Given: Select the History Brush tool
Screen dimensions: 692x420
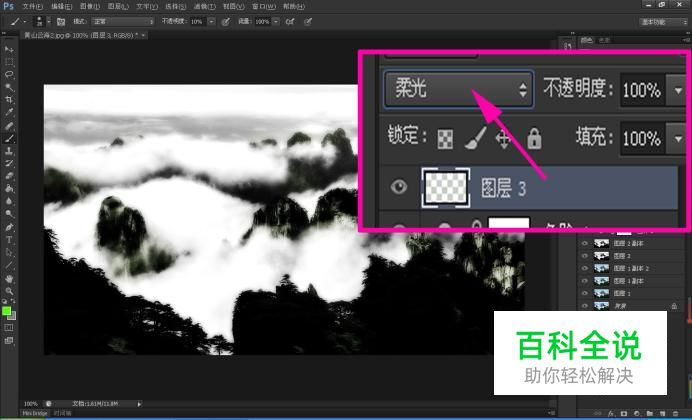Looking at the screenshot, I should point(9,164).
